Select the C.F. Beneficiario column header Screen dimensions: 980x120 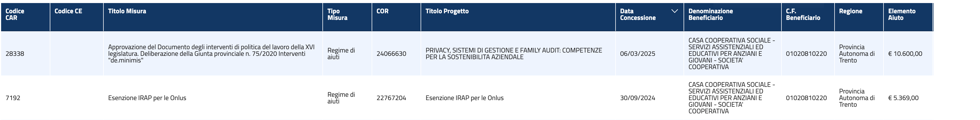[x=808, y=17]
